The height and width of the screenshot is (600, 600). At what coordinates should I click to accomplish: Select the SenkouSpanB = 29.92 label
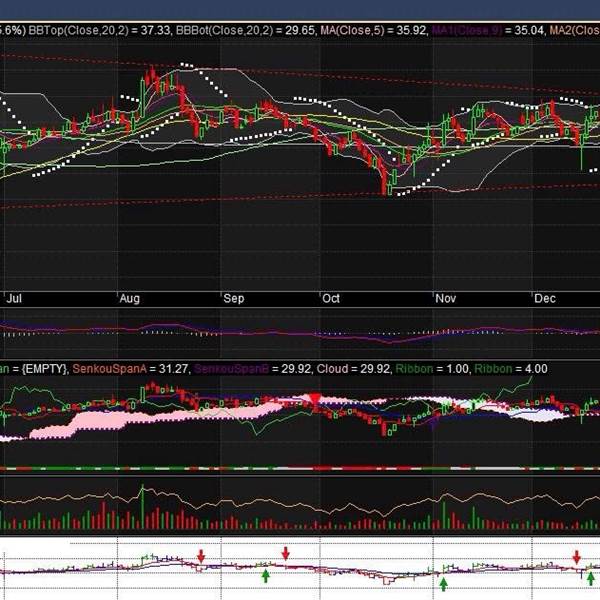(x=253, y=369)
